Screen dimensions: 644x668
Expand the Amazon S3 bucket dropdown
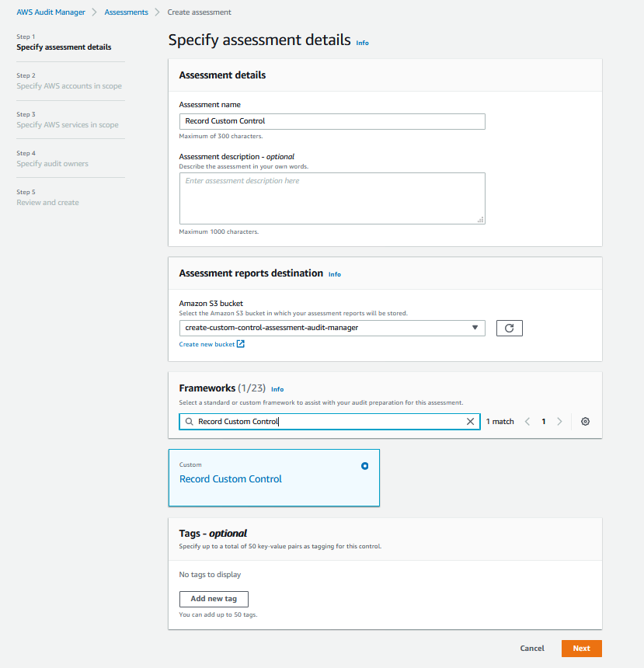pos(332,328)
